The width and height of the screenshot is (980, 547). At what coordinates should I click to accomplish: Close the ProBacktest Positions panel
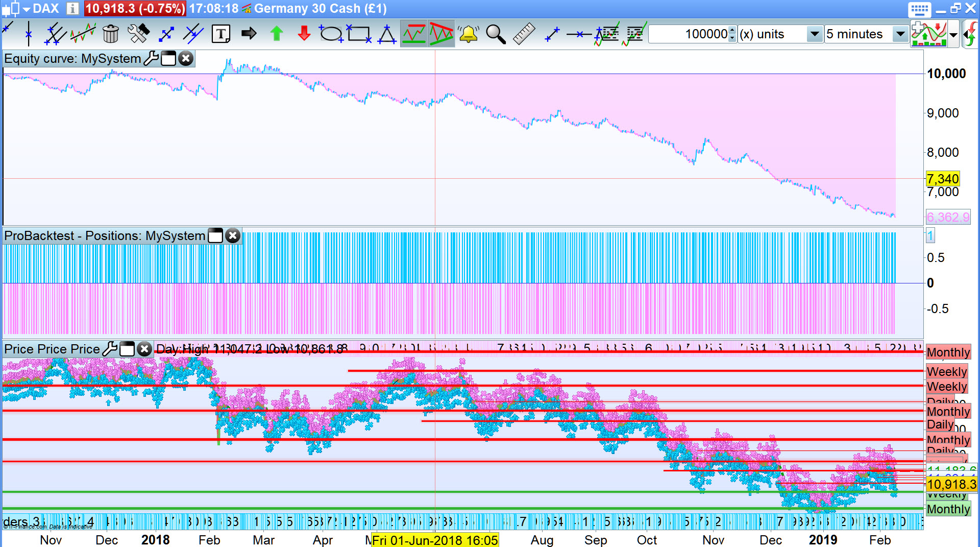tap(233, 235)
